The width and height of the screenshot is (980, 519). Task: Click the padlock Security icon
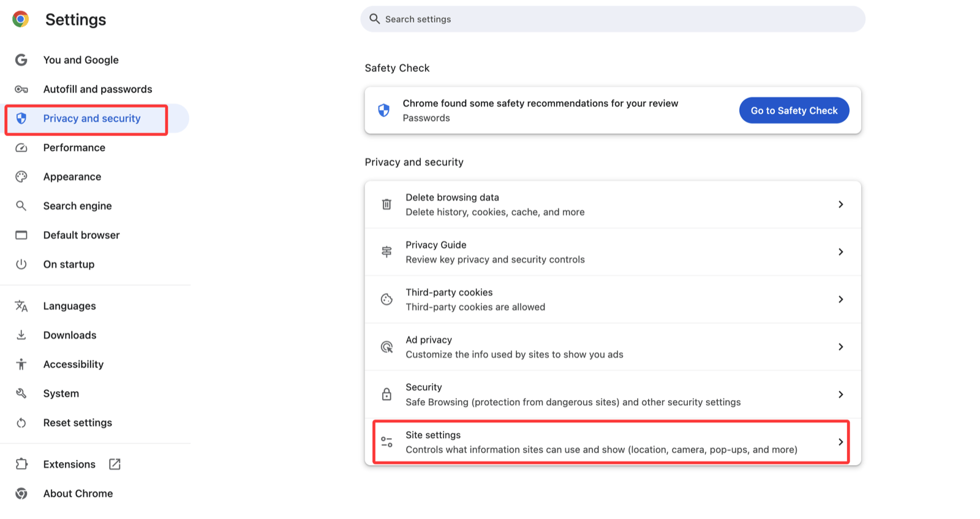(386, 394)
